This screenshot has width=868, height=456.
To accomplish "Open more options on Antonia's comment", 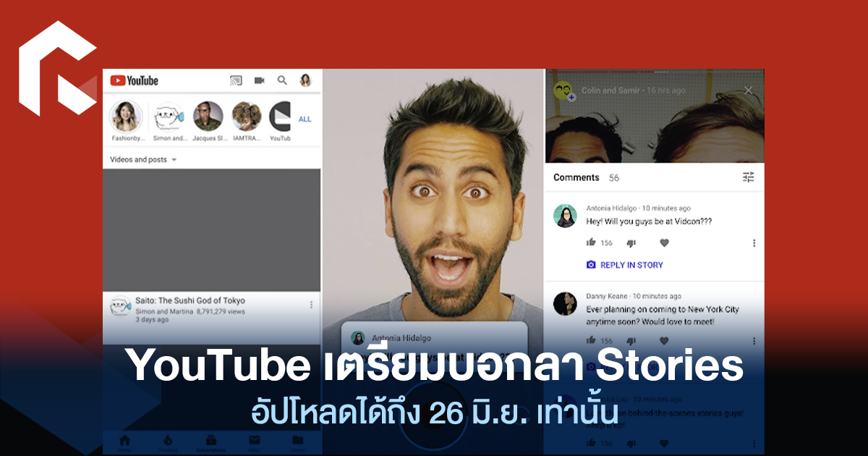I will coord(754,243).
